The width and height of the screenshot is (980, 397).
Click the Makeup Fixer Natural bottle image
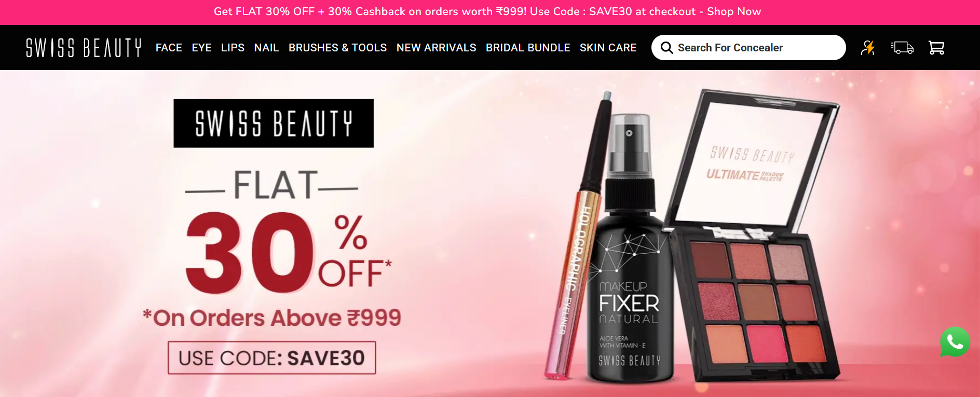point(629,249)
